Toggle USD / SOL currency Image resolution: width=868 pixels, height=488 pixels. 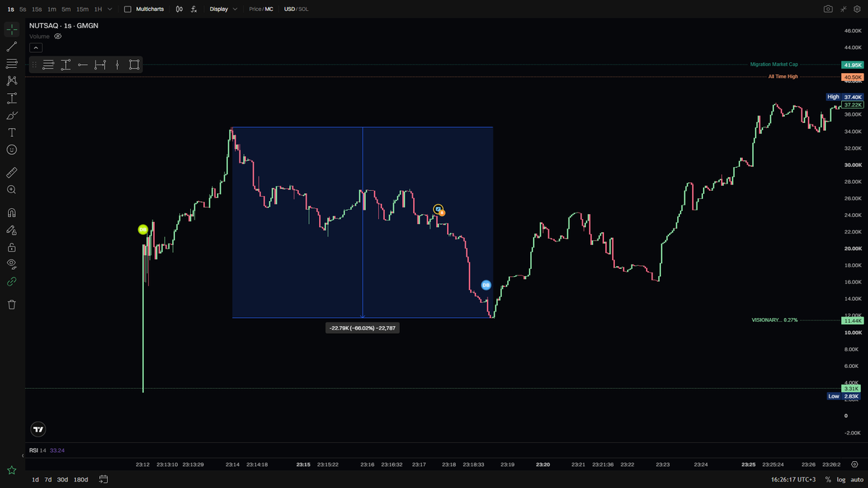[296, 9]
